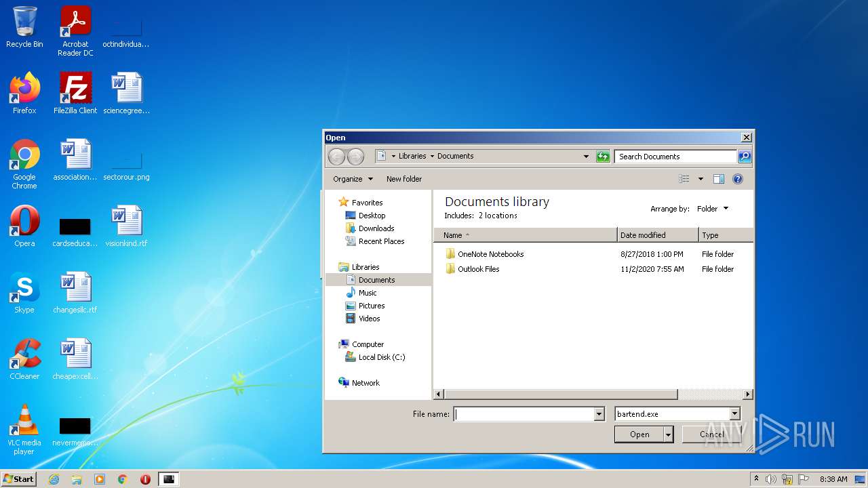The height and width of the screenshot is (488, 868).
Task: Select Network in the navigation pane
Action: [x=366, y=383]
